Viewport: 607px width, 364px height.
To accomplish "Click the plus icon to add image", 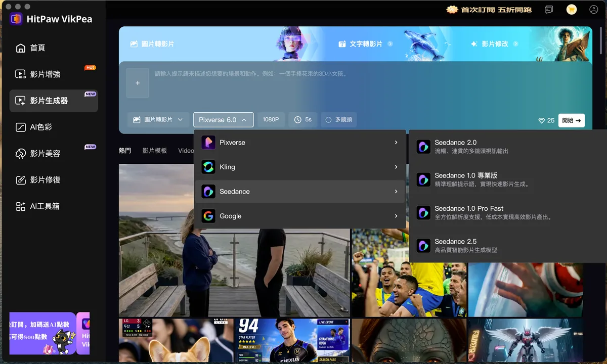I will point(138,83).
